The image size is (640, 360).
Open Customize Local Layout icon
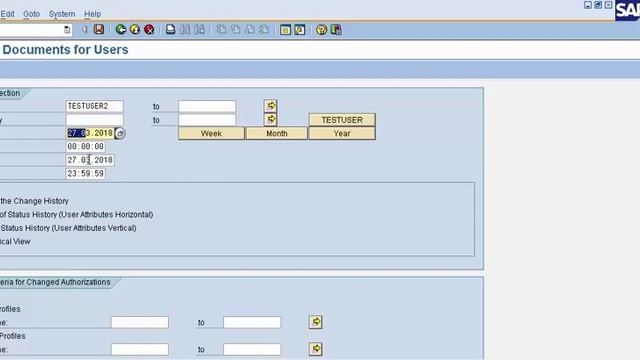(336, 29)
